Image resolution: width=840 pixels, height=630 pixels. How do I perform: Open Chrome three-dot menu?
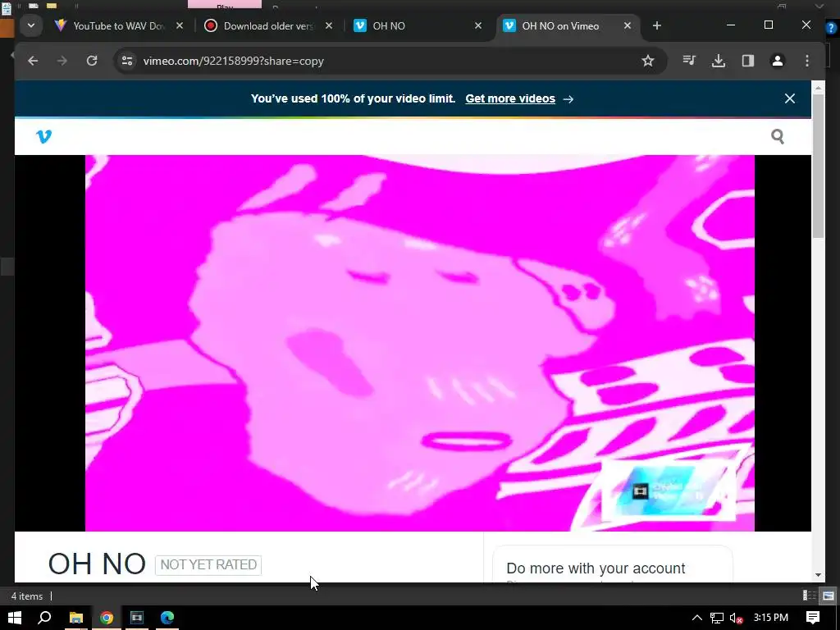[807, 61]
